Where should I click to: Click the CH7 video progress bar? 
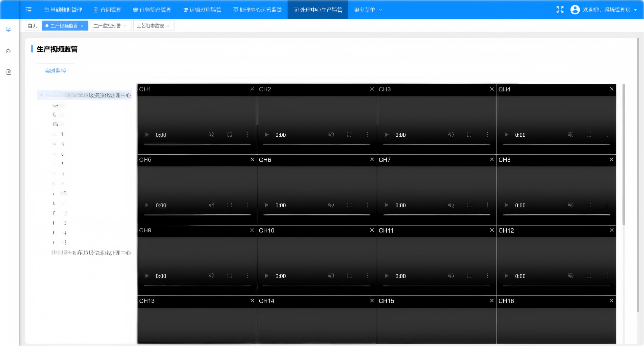click(x=436, y=215)
